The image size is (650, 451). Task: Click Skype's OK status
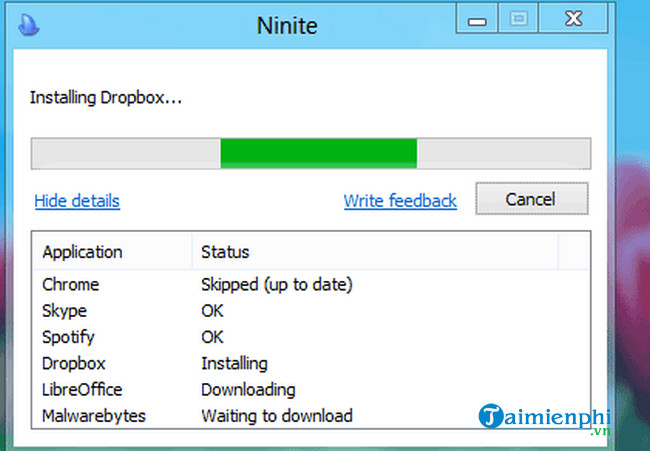212,310
